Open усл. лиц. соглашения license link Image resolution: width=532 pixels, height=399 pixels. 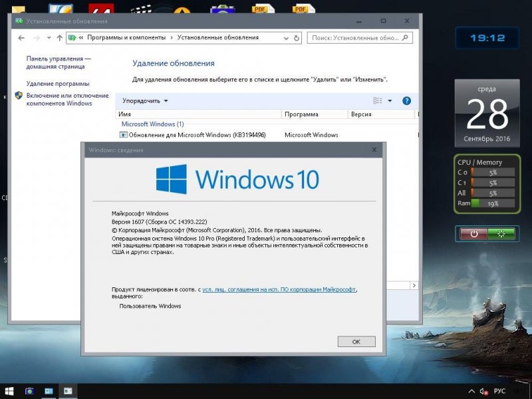click(x=279, y=289)
